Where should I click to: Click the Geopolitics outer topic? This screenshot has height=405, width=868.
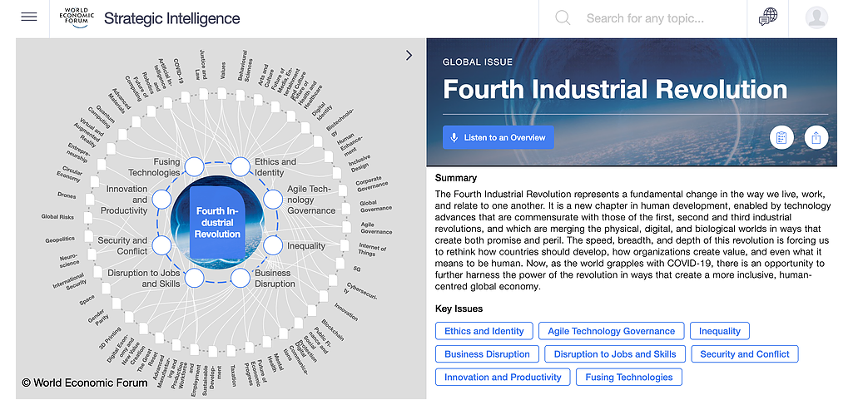tap(60, 240)
